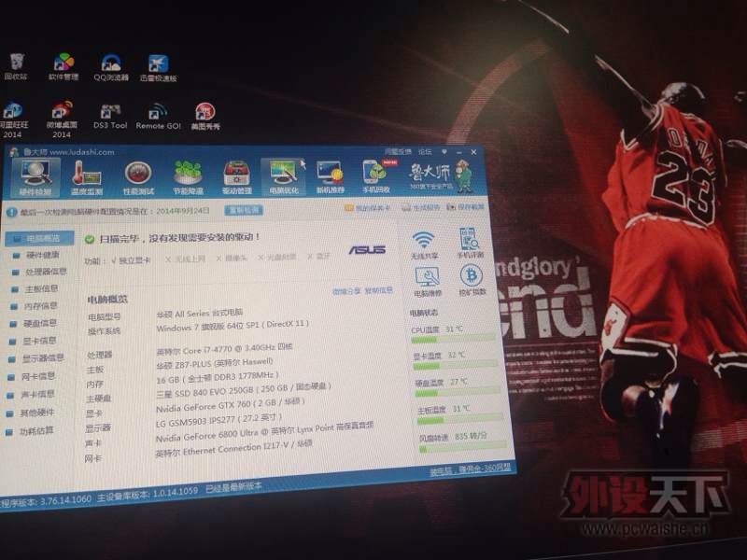Click the CPU温度 temperature bar
Image resolution: width=747 pixels, height=560 pixels.
click(453, 339)
